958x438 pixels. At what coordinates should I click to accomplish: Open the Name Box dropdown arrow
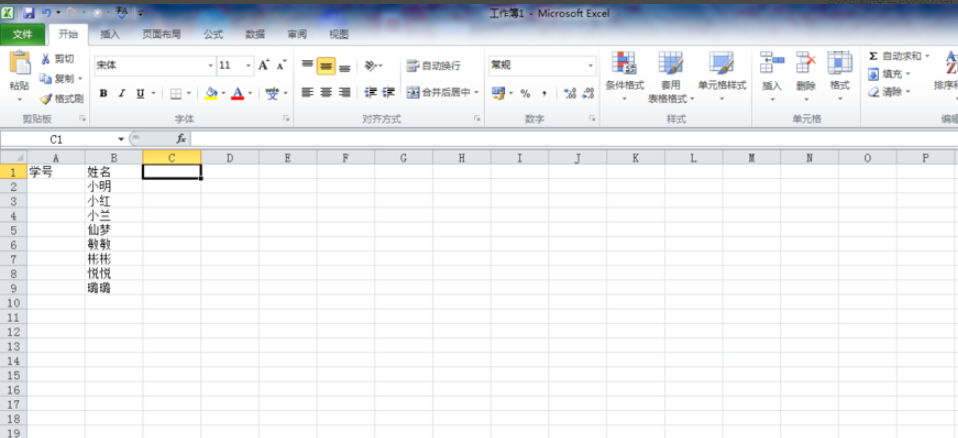click(x=121, y=139)
